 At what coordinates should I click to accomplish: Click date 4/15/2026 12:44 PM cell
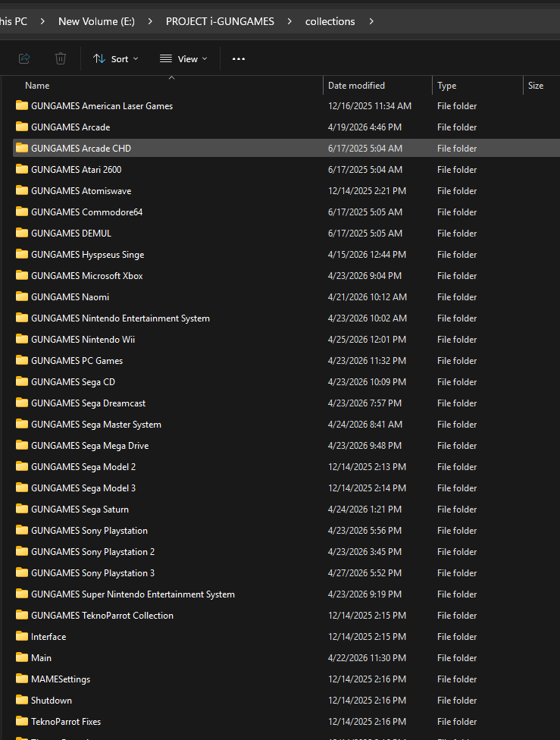point(367,255)
